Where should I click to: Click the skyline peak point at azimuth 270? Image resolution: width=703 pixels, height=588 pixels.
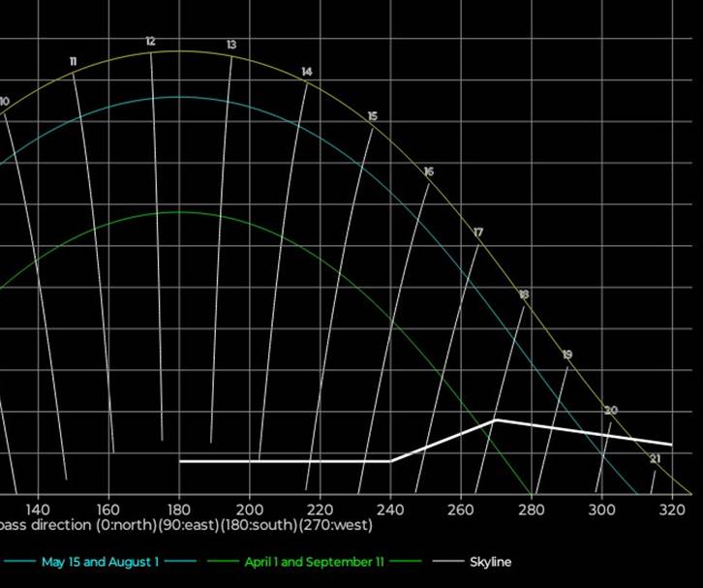(x=496, y=419)
